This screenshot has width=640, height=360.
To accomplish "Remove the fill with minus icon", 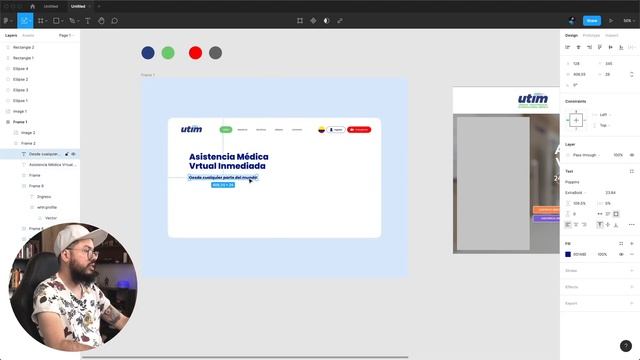I will (631, 254).
